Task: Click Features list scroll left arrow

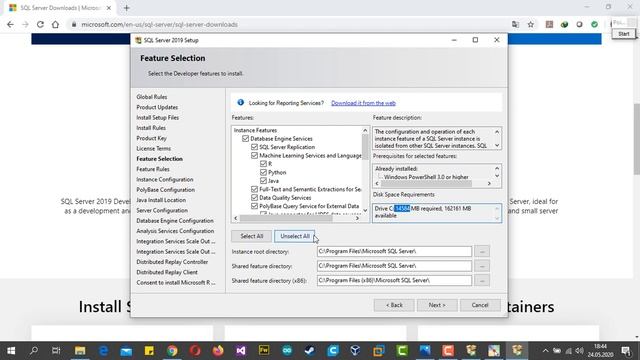Action: pos(236,218)
